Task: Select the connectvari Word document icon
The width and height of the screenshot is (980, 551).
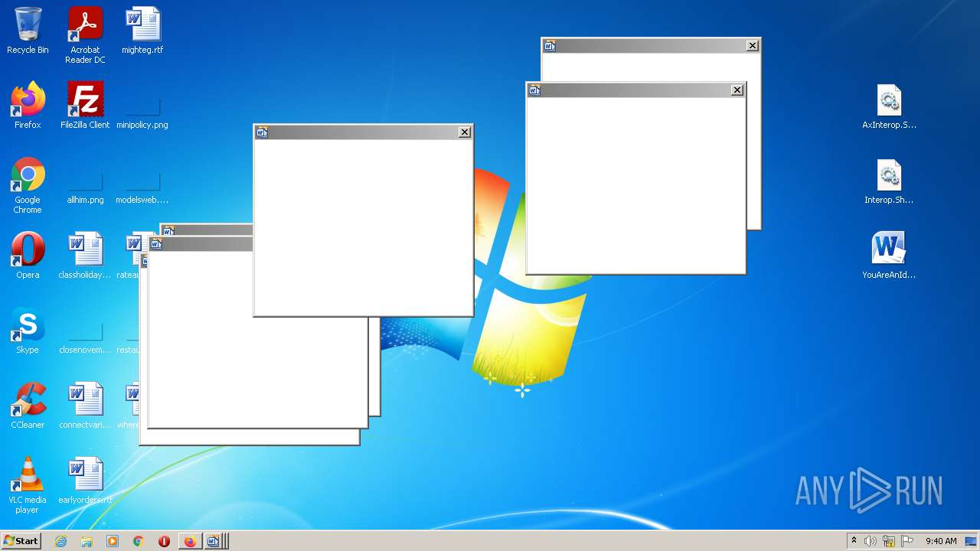Action: pyautogui.click(x=85, y=406)
